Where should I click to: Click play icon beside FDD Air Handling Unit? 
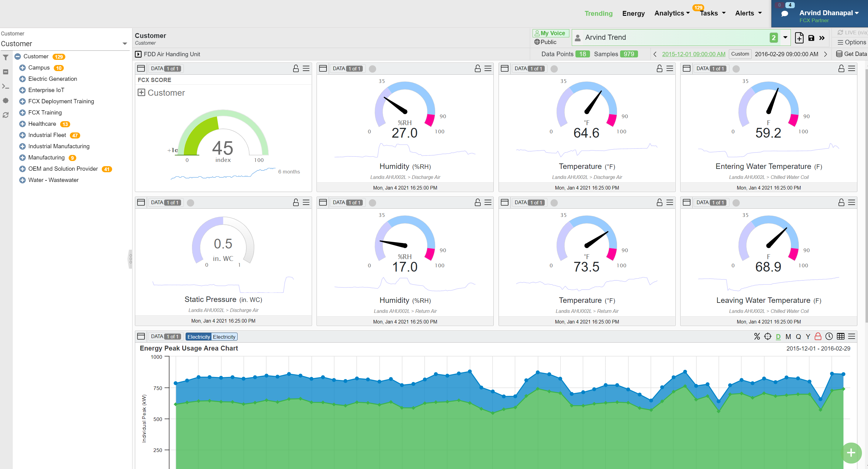(x=138, y=54)
